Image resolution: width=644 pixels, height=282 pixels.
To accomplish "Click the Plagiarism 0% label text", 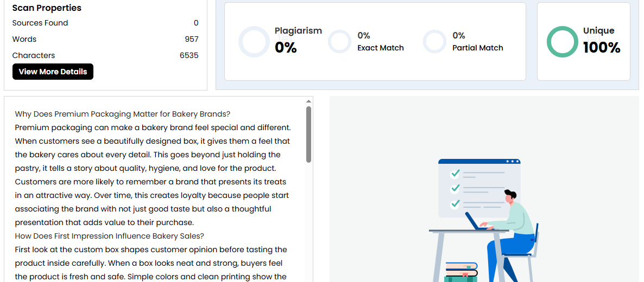I will point(298,41).
